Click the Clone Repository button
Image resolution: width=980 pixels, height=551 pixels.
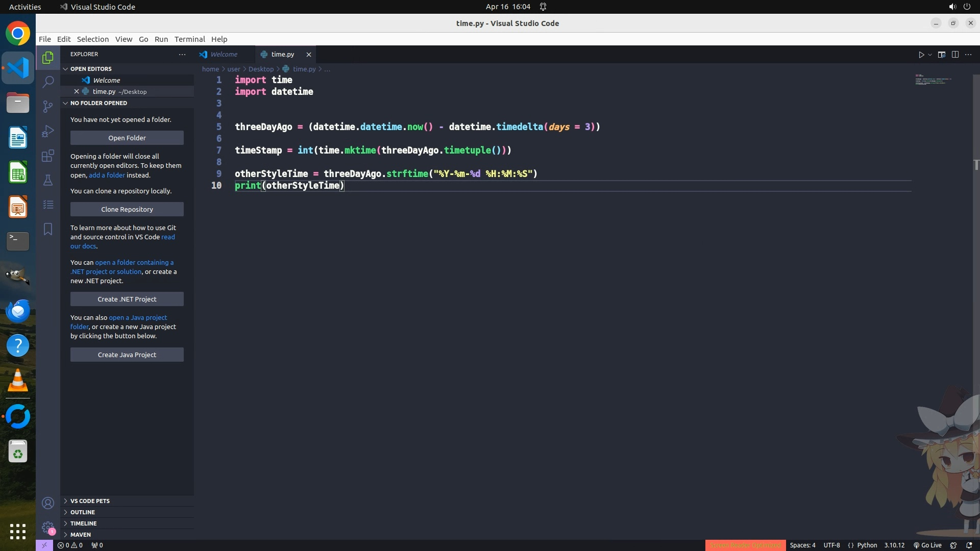(127, 209)
